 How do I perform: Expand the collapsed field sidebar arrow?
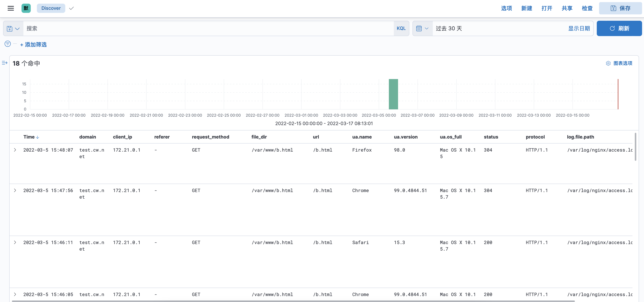click(x=4, y=63)
